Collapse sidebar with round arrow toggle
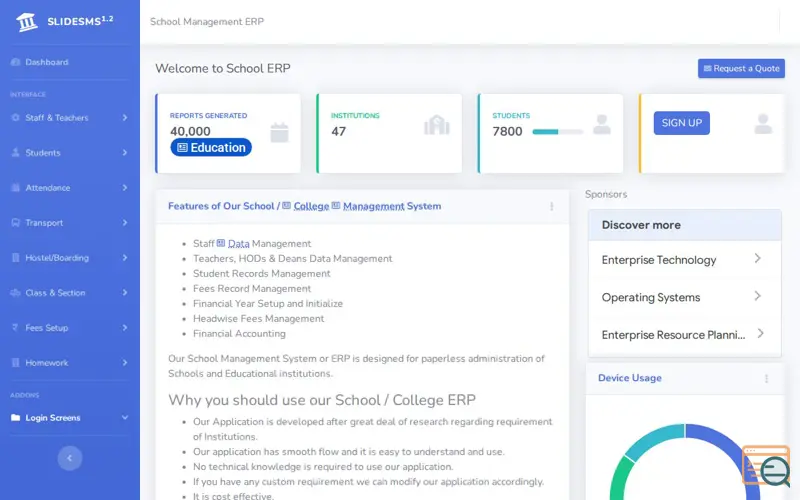 [x=70, y=458]
